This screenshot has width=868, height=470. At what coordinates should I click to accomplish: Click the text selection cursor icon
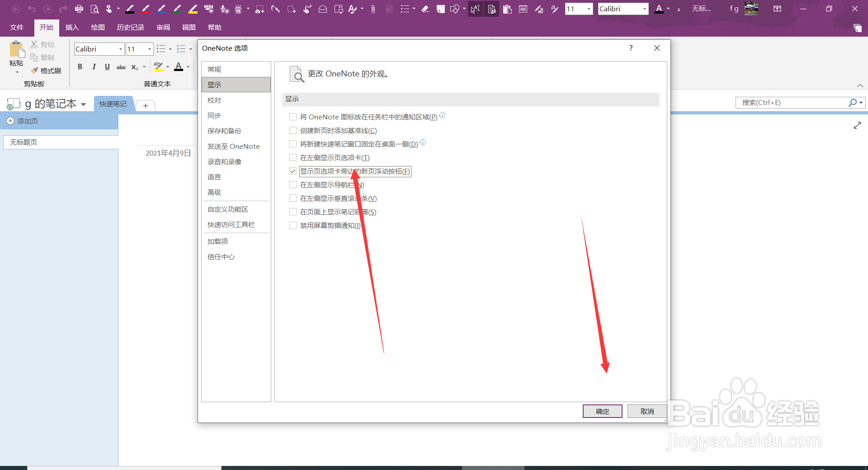pos(475,9)
